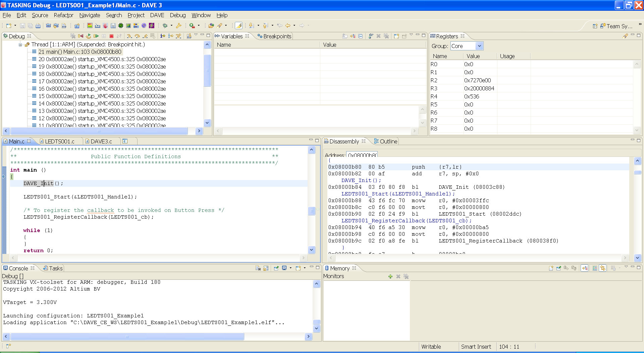This screenshot has width=644, height=353.
Task: Click the Run external tools green icon
Action: click(192, 26)
